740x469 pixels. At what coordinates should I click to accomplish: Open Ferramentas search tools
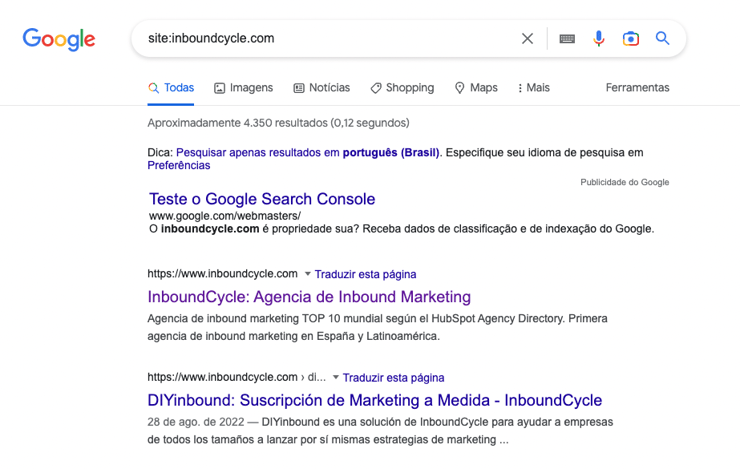click(x=637, y=88)
